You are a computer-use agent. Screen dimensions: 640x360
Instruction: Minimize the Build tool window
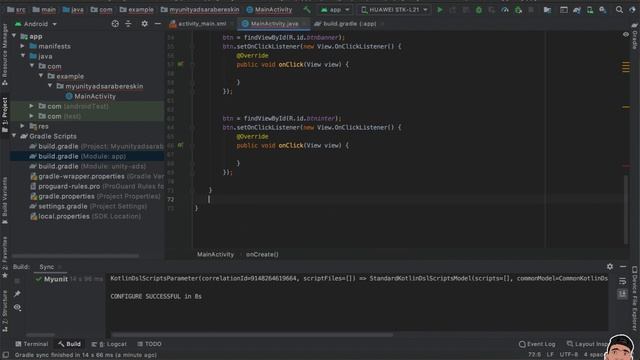tap(623, 267)
